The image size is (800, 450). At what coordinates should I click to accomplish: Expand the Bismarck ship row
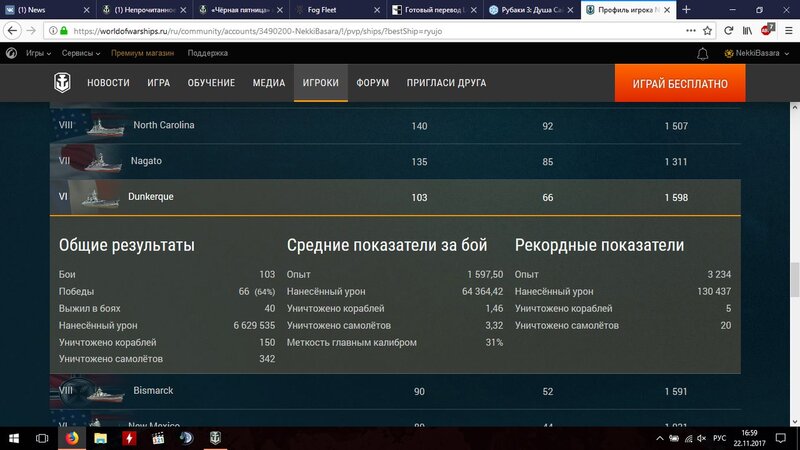(x=400, y=390)
